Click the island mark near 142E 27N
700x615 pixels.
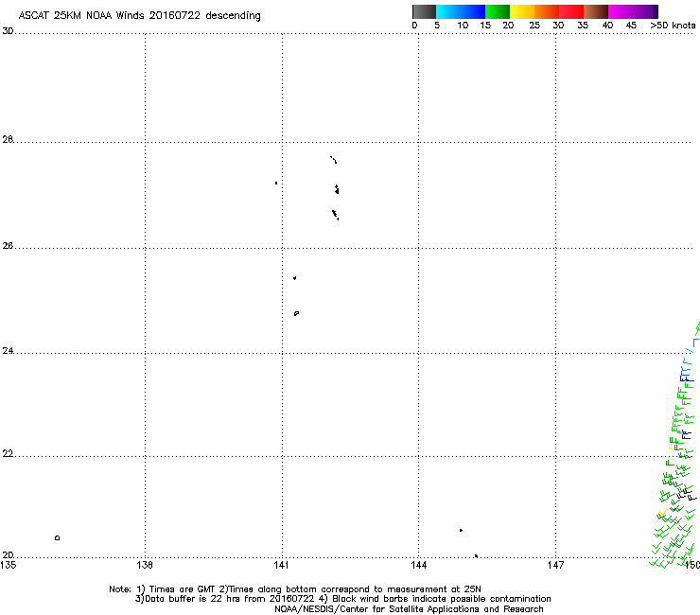(337, 189)
